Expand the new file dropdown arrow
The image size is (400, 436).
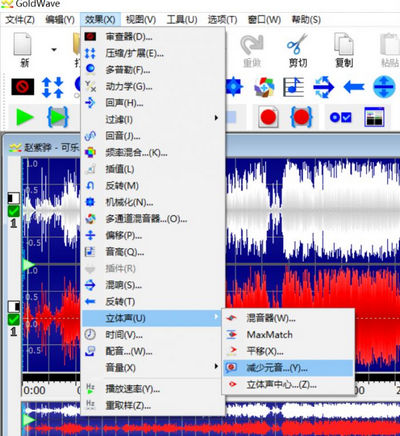[x=54, y=50]
